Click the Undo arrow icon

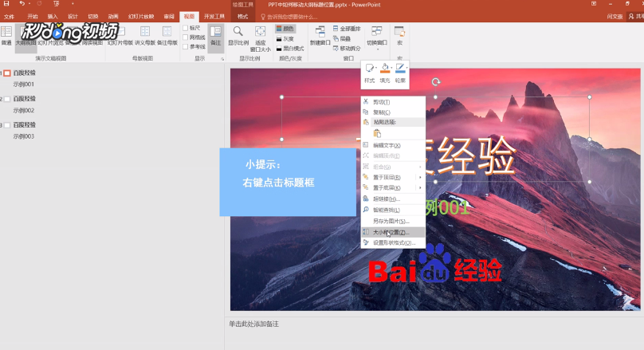pos(22,4)
